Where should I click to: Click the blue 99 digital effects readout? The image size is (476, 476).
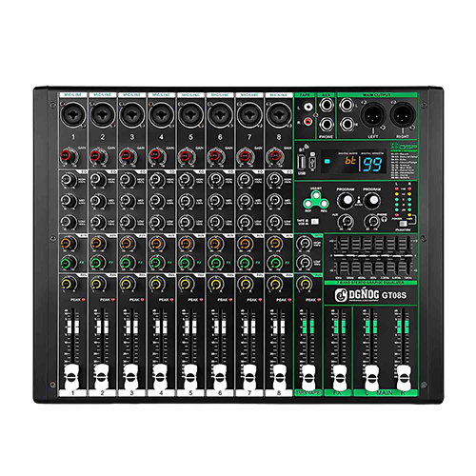(372, 165)
